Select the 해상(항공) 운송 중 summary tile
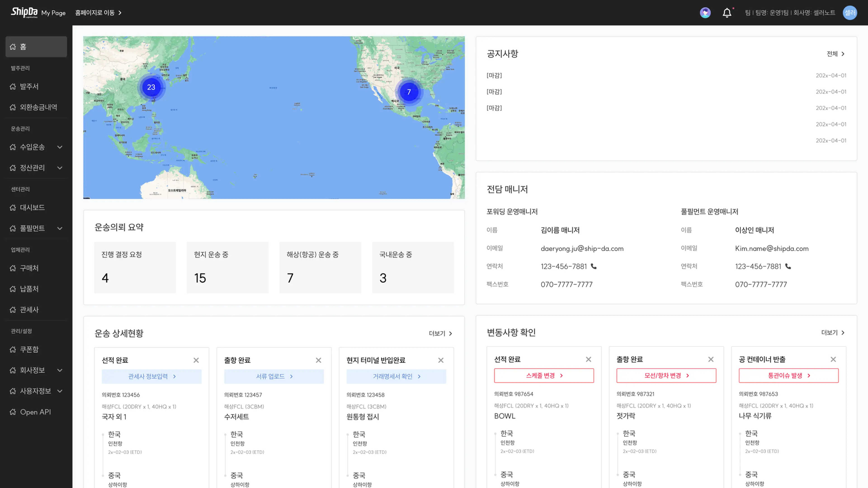 (x=321, y=267)
